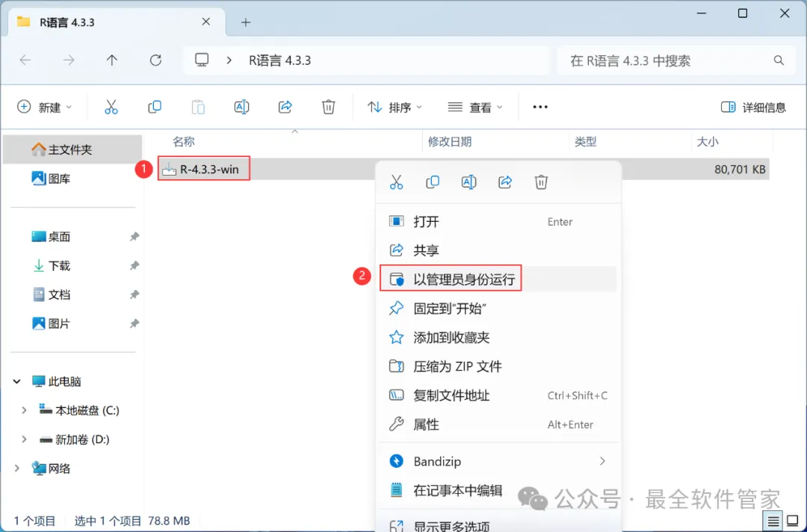Viewport: 807px width, 532px height.
Task: Add a new tab with plus button
Action: point(246,22)
